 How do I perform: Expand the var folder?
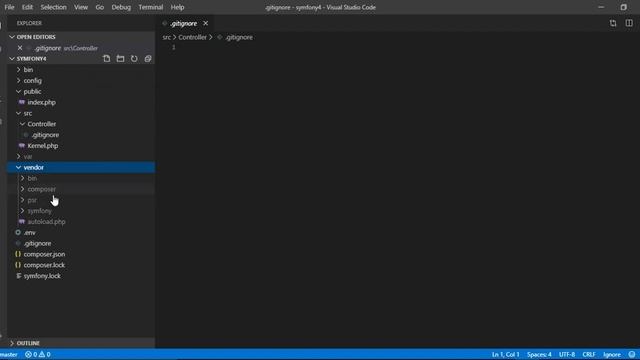[x=81, y=157]
